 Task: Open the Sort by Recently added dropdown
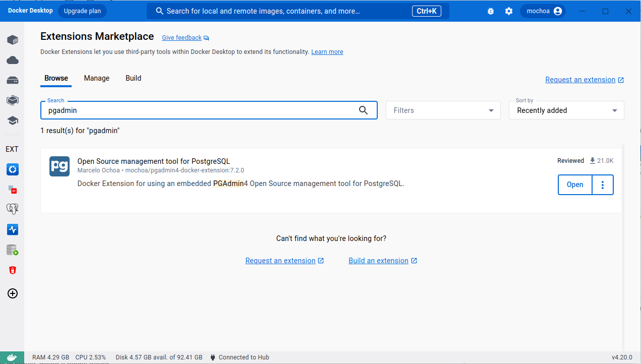[566, 110]
